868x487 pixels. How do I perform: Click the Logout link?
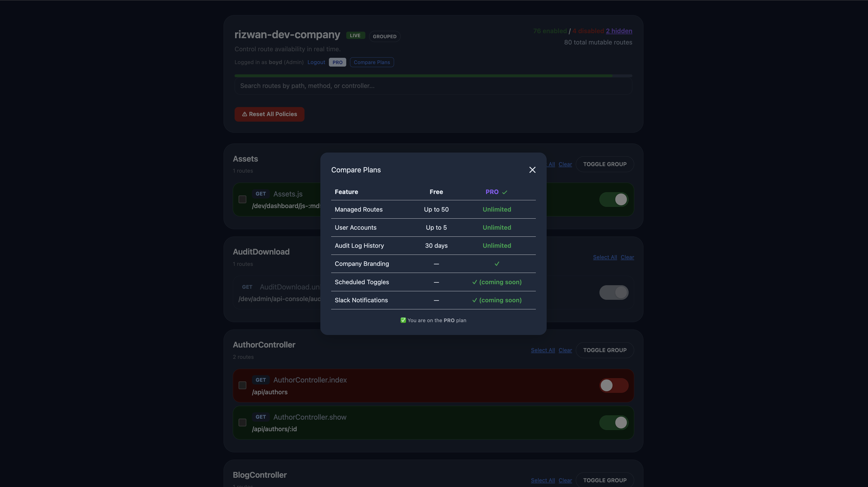click(316, 62)
